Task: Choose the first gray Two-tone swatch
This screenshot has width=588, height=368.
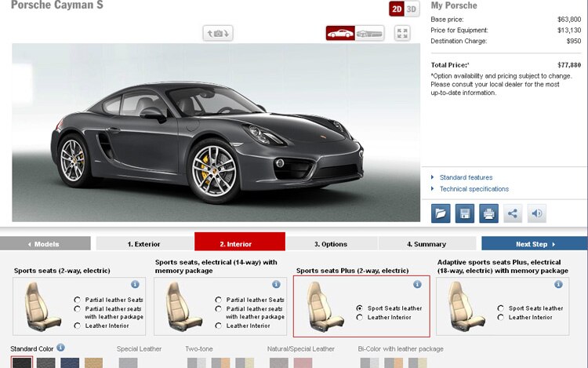Action: [197, 363]
